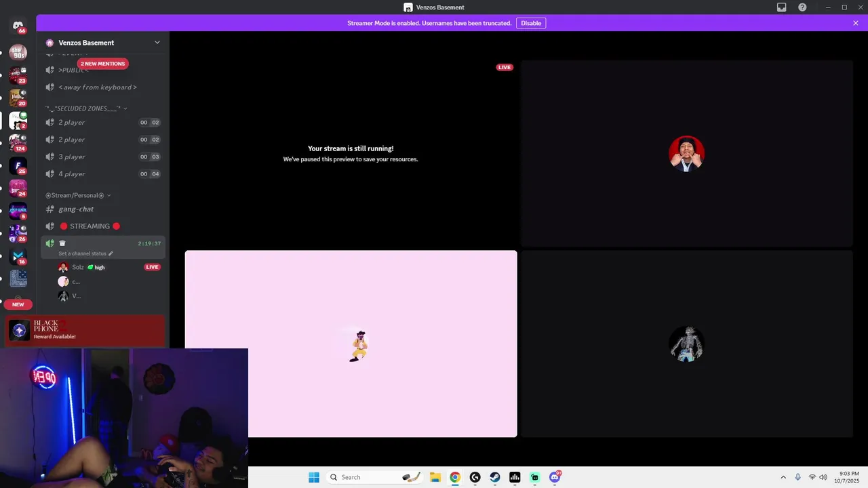The width and height of the screenshot is (868, 488).
Task: Join the 3 player voice channel
Action: [x=103, y=157]
